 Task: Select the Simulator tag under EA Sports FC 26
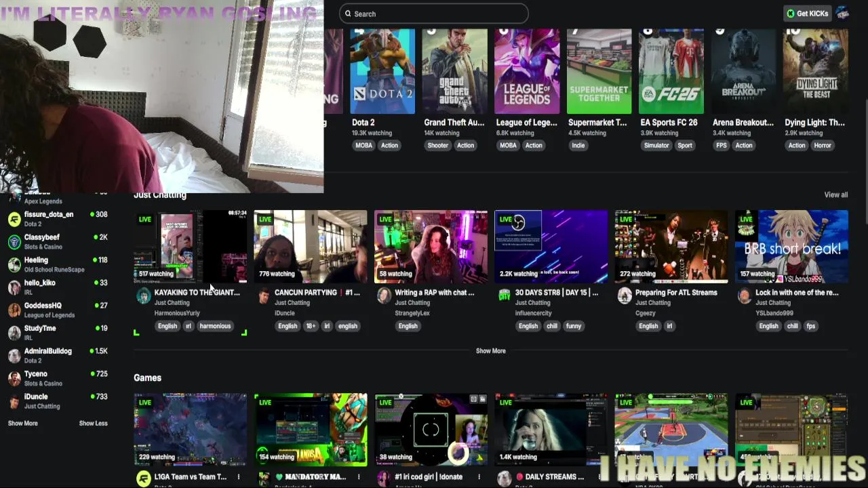pos(656,145)
